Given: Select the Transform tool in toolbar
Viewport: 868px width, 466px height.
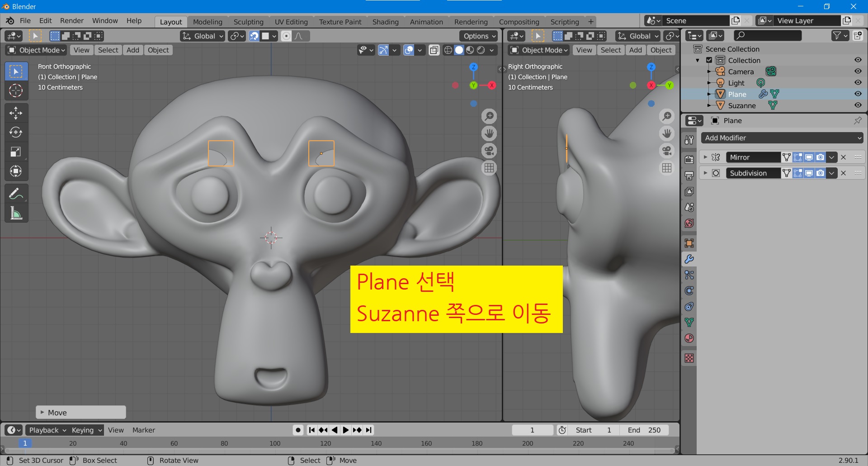Looking at the screenshot, I should (16, 171).
